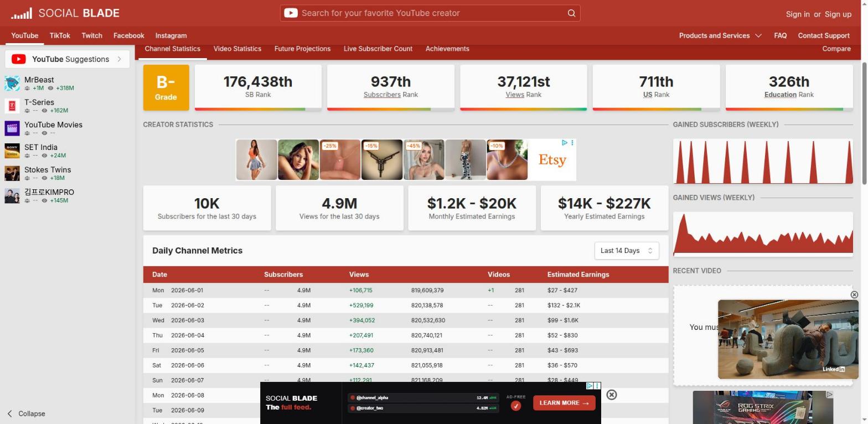Open Contact Support link

(824, 35)
